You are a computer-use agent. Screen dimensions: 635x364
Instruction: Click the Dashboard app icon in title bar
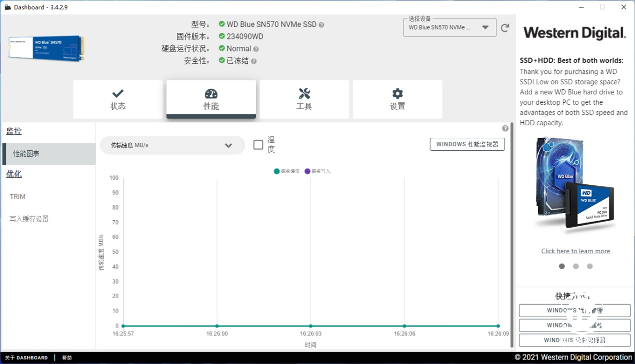[7, 7]
